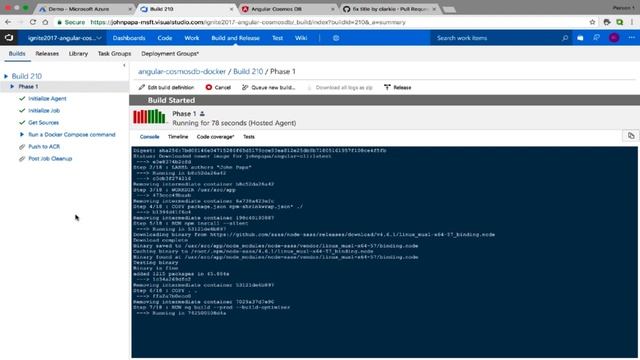640x360 pixels.
Task: Open the ignite2017-angular-cos project dropdown
Action: [64, 38]
